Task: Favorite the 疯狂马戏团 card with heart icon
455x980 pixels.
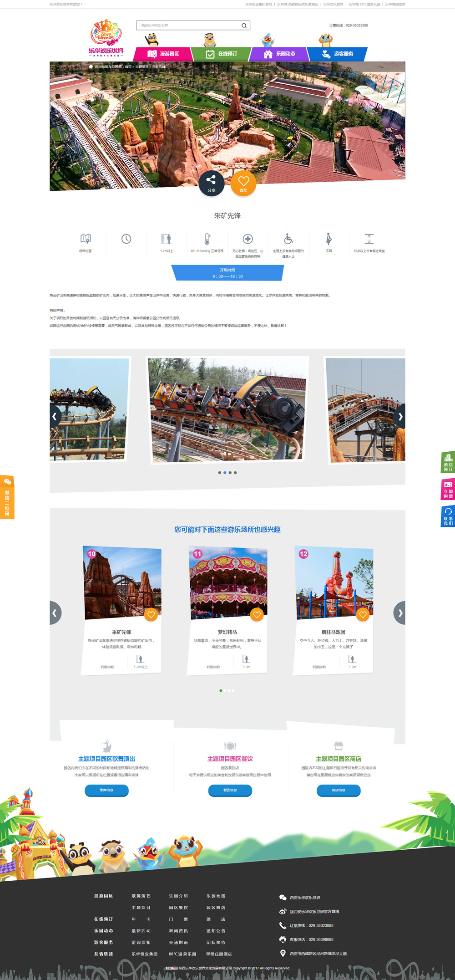Action: (x=363, y=615)
